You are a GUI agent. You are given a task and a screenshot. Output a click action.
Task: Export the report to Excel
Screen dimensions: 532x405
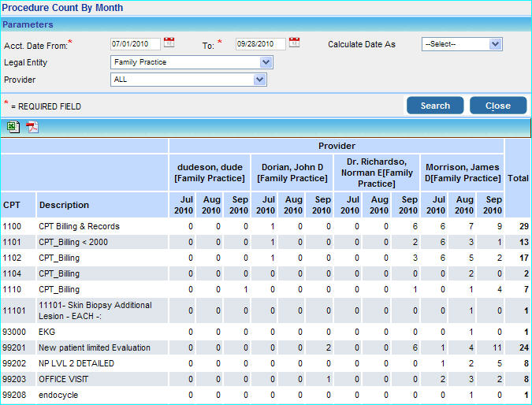(13, 127)
